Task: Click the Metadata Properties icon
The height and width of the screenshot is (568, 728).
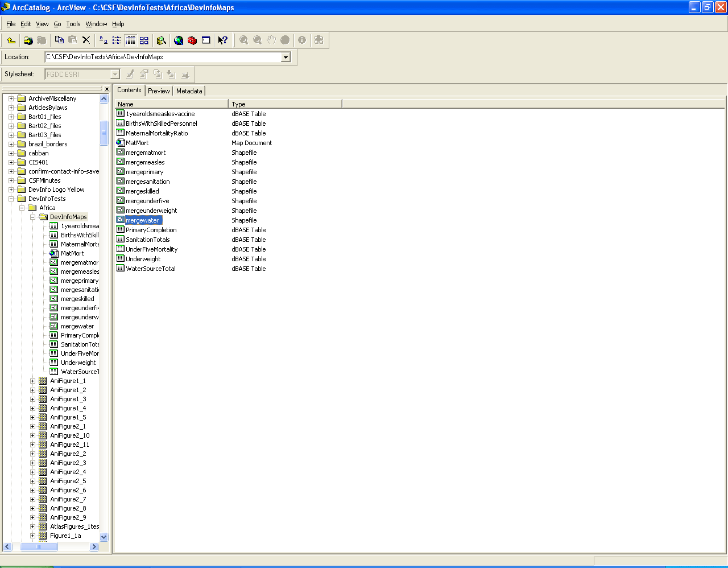Action: [x=144, y=74]
